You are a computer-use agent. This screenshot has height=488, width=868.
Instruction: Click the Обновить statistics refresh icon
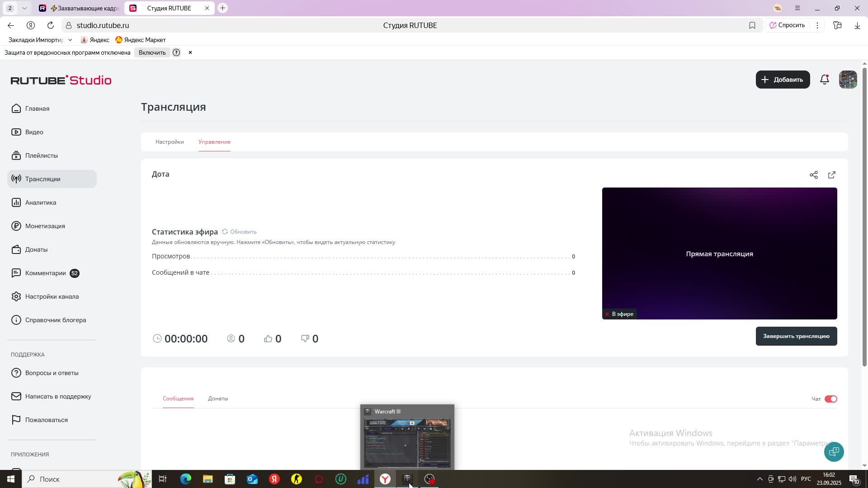click(225, 232)
